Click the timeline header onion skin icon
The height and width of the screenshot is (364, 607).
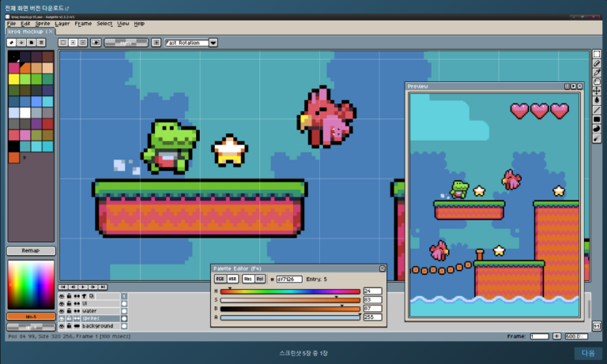pos(92,296)
